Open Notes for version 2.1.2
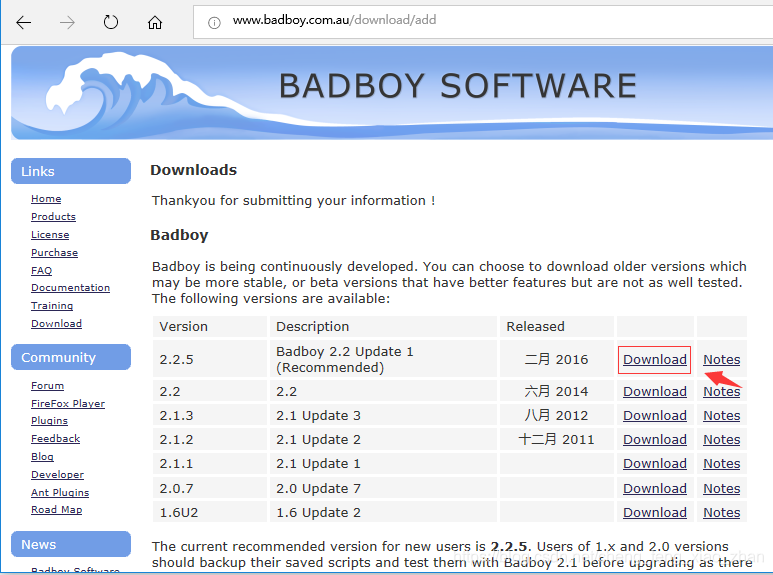Image resolution: width=773 pixels, height=575 pixels. click(721, 439)
